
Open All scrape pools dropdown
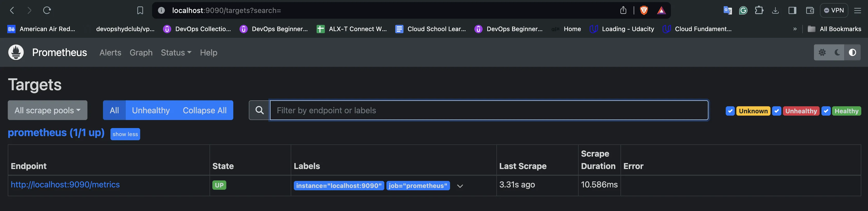(x=48, y=110)
